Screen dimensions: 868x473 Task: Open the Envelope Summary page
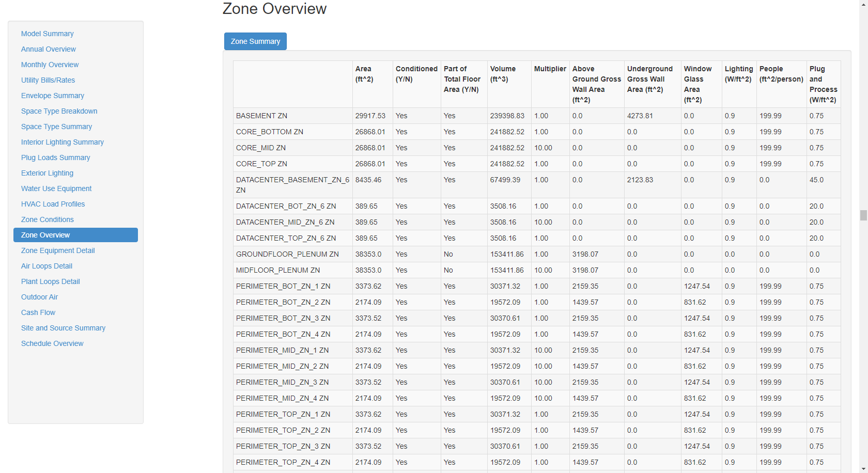(x=52, y=96)
